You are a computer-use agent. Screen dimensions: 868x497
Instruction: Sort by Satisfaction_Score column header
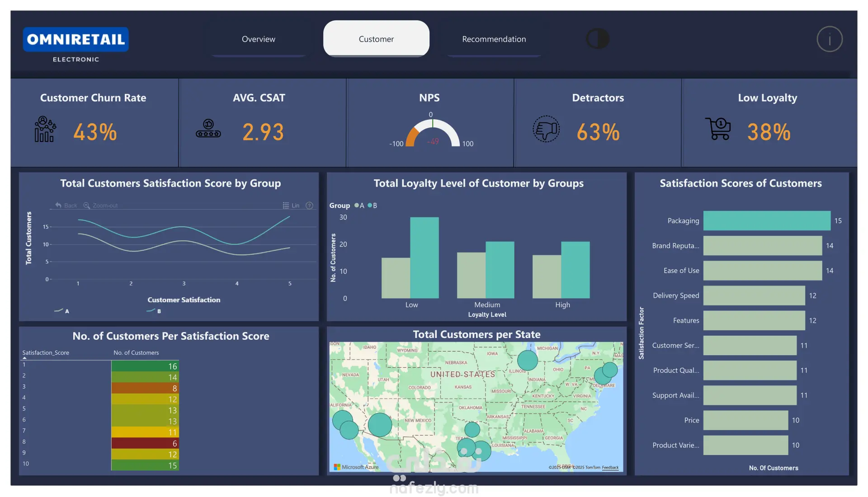(46, 352)
